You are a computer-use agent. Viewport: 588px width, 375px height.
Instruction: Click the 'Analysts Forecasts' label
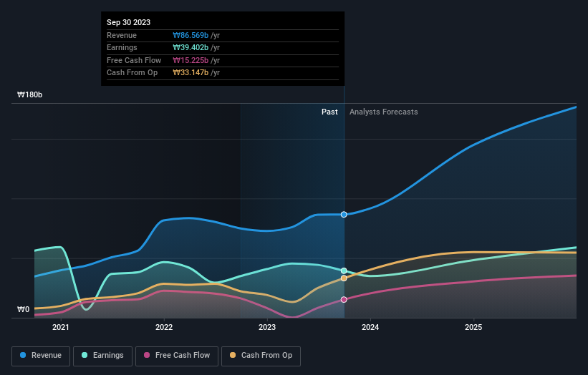pyautogui.click(x=384, y=112)
